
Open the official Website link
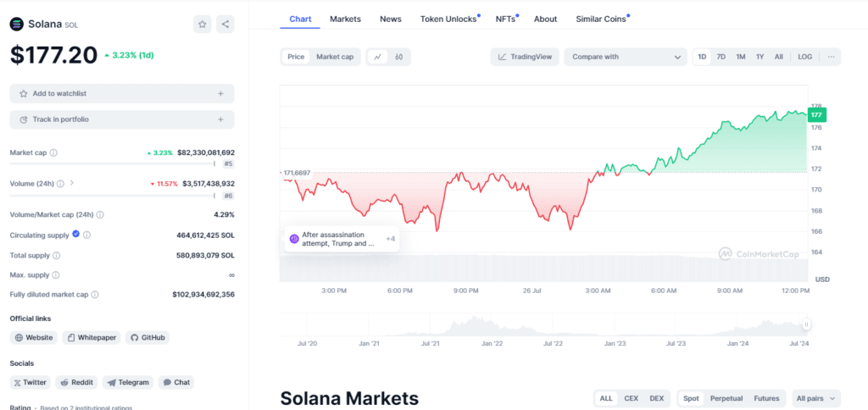pos(34,337)
